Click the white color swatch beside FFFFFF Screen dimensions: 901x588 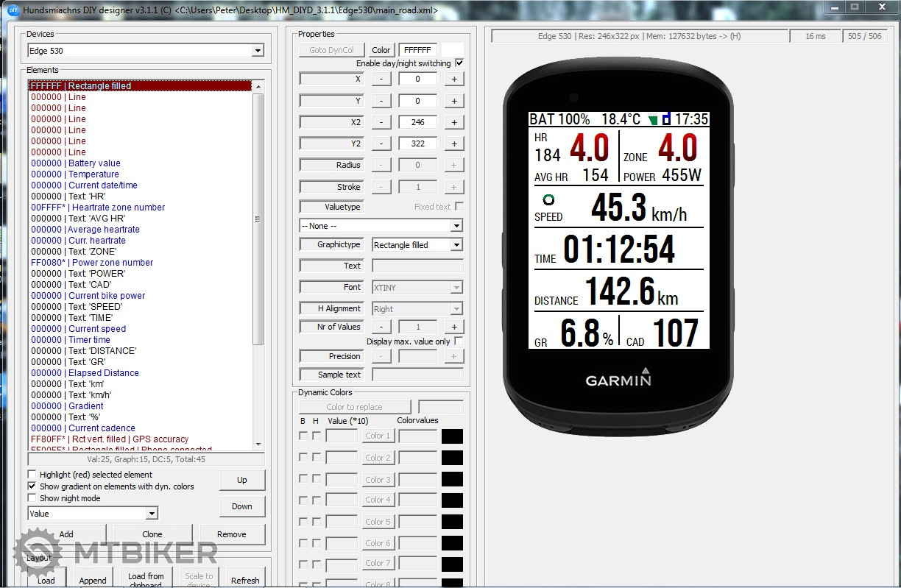(452, 50)
